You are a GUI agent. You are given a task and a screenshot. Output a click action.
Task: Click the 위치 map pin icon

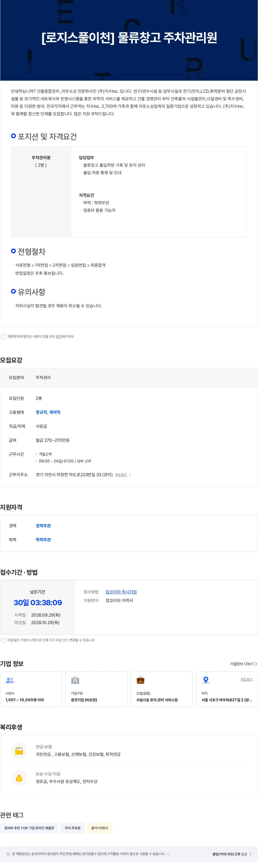[206, 680]
